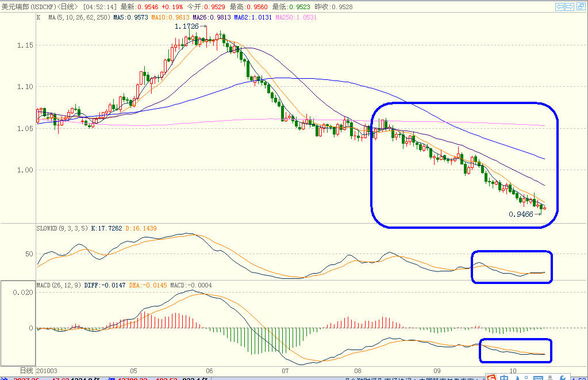588x380 pixels.
Task: Click the previous close 昨收:0.9528
Action: pyautogui.click(x=333, y=7)
